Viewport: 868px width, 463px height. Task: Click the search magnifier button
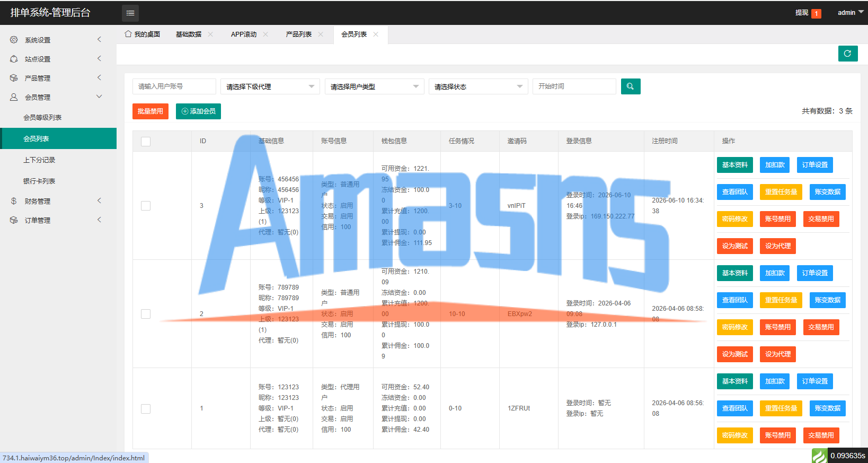[630, 86]
